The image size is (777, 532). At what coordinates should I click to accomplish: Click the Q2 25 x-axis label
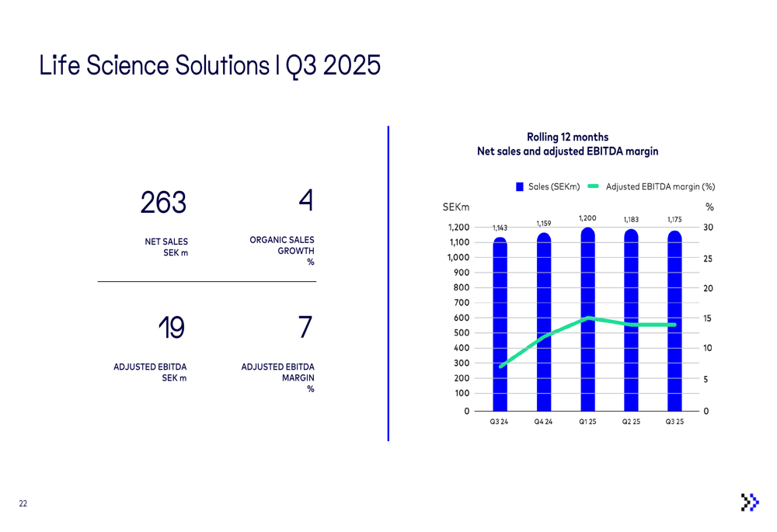pos(631,422)
